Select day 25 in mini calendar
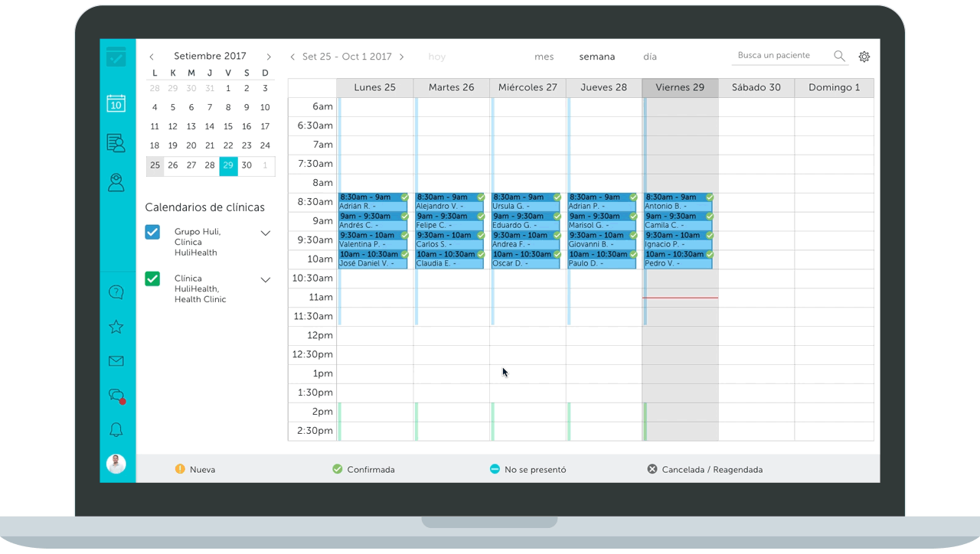This screenshot has height=554, width=980. tap(155, 165)
